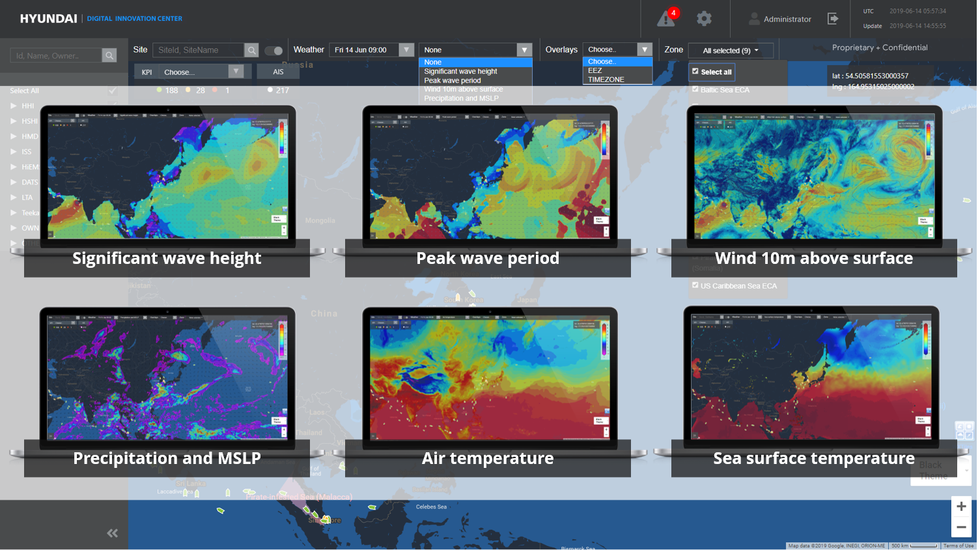The image size is (980, 550).
Task: Click the lat coordinate readout
Action: [x=870, y=76]
